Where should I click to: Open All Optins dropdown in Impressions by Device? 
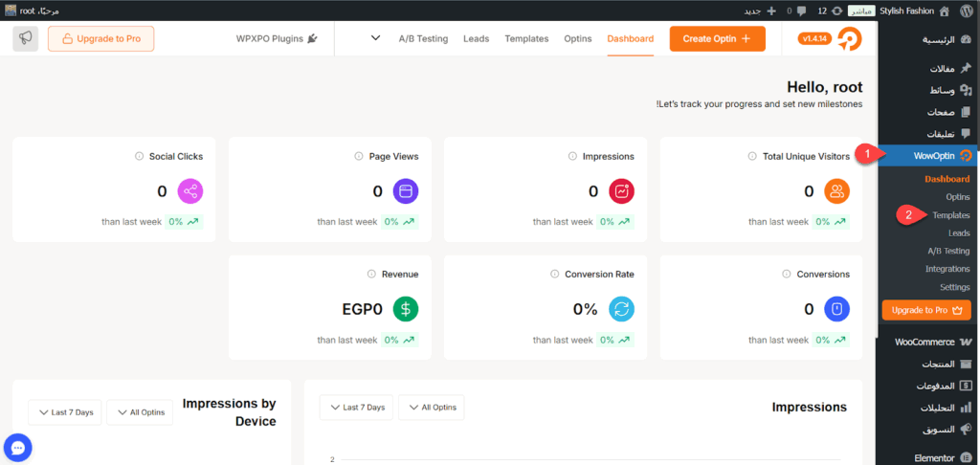(x=140, y=412)
